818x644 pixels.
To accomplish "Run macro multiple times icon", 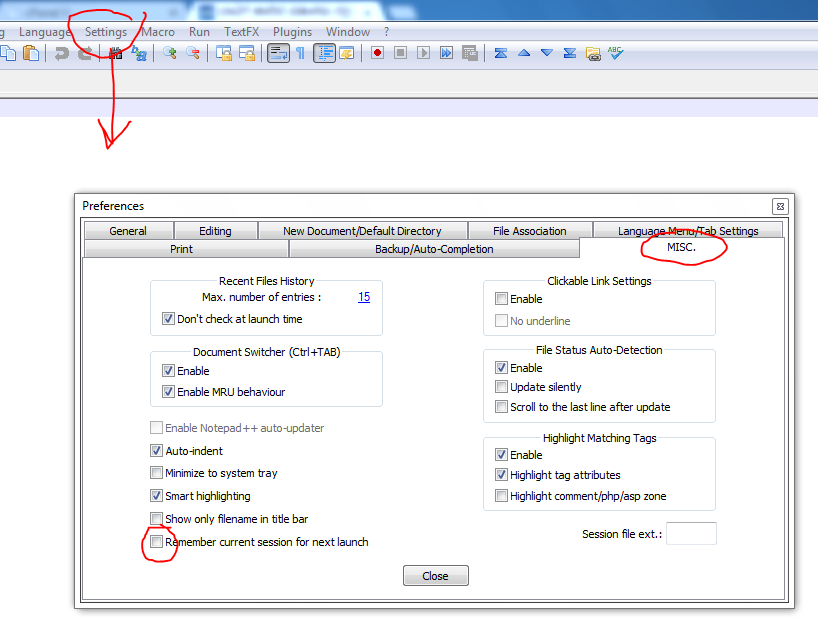I will point(446,53).
